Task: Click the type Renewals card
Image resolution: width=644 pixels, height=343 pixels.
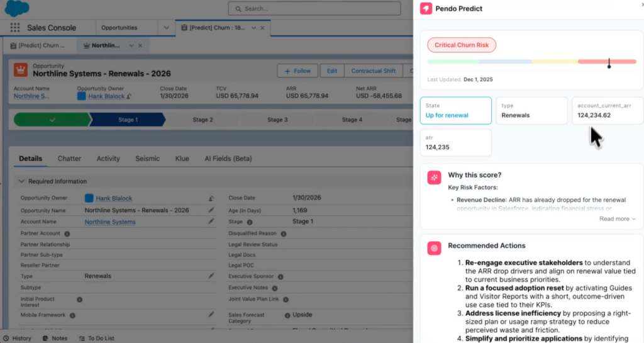Action: pos(531,111)
